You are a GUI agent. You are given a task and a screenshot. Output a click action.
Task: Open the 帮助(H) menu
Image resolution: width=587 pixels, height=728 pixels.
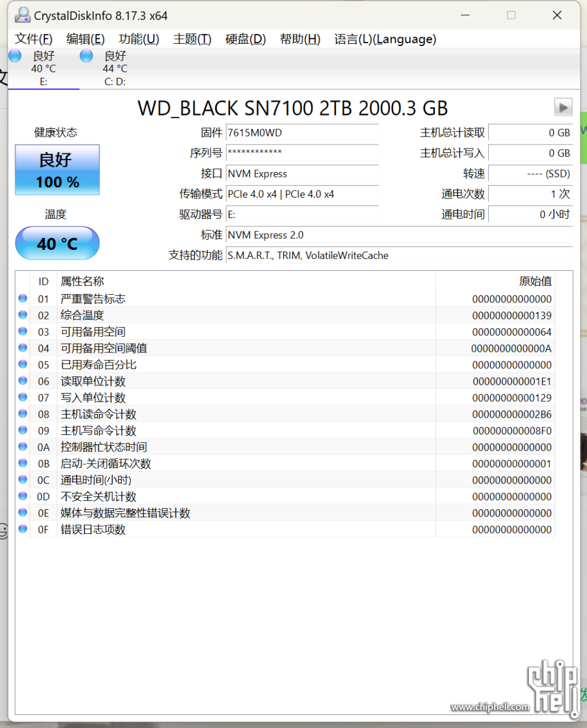(x=300, y=39)
